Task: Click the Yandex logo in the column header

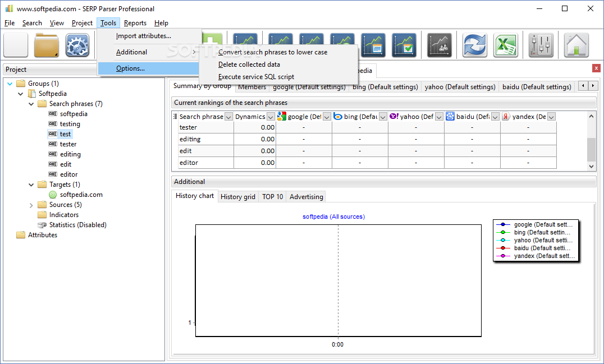Action: pyautogui.click(x=506, y=116)
